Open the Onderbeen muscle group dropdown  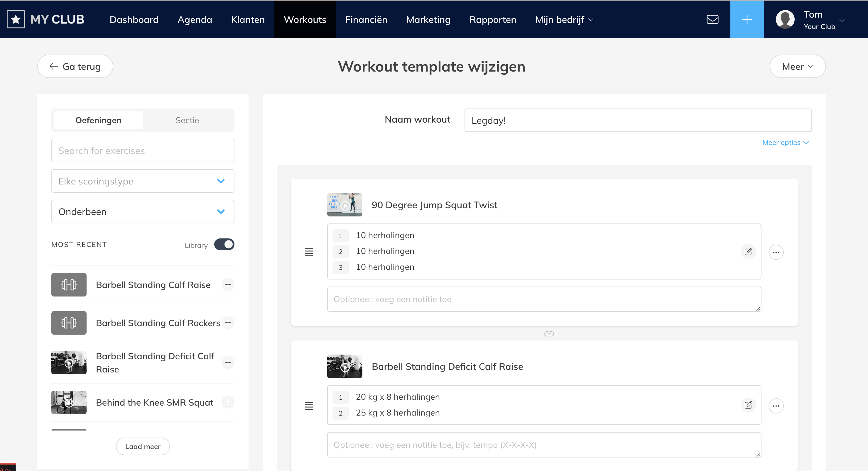(143, 211)
